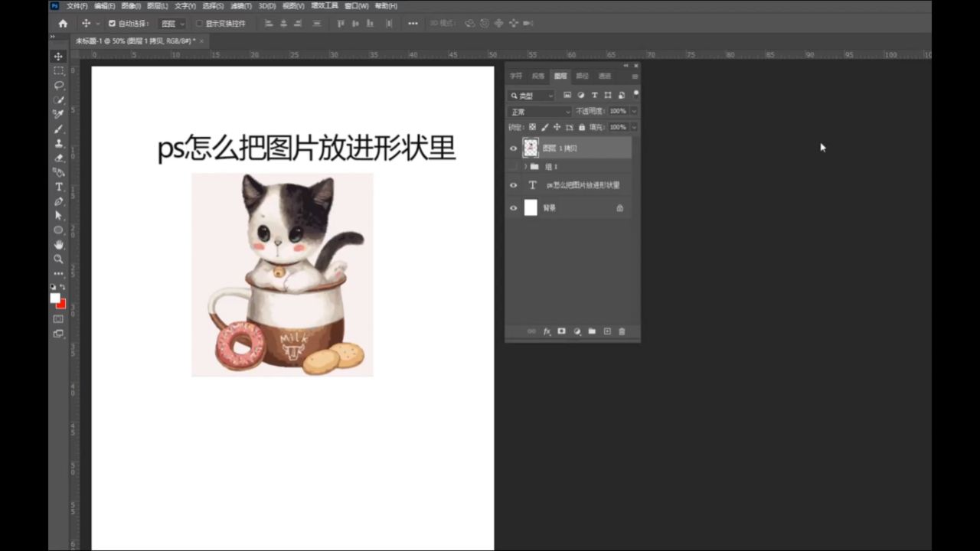Select the Move tool in toolbox
Viewport: 980px width, 551px height.
(x=58, y=57)
